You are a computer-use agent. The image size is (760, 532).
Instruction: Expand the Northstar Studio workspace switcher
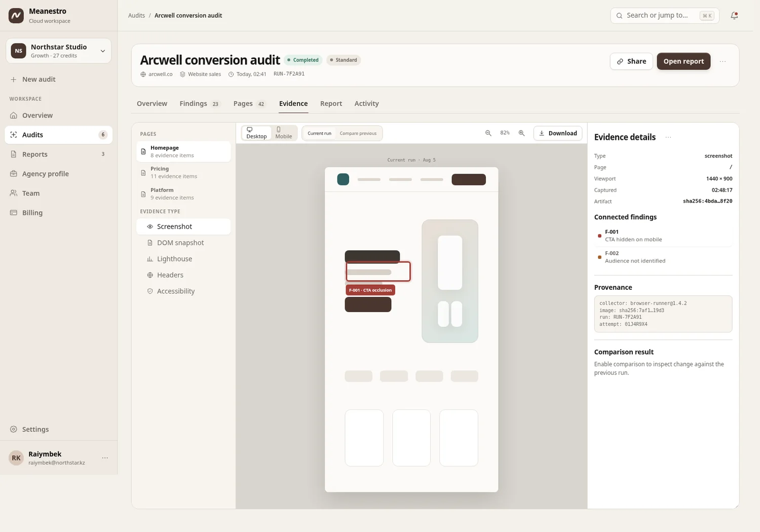tap(59, 51)
